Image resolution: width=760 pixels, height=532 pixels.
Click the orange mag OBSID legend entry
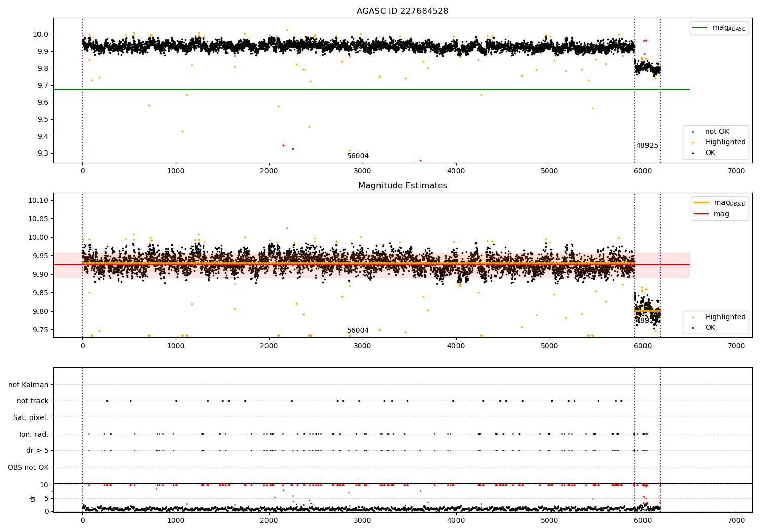[x=719, y=203]
